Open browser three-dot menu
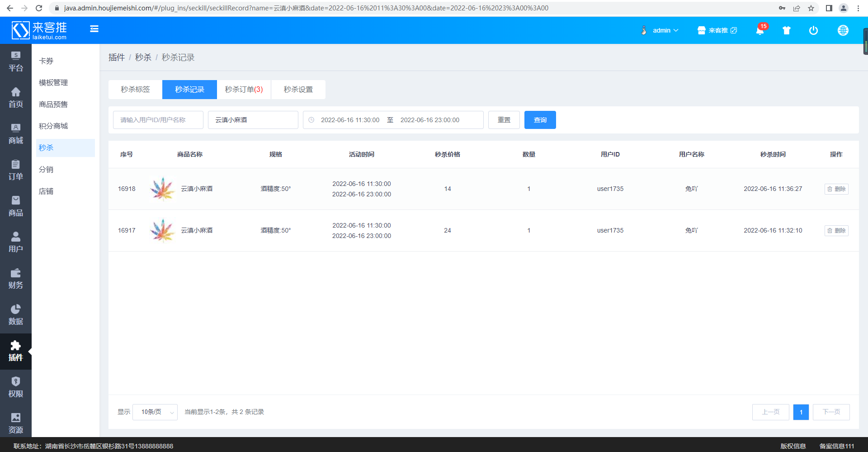The width and height of the screenshot is (868, 452). click(x=858, y=8)
